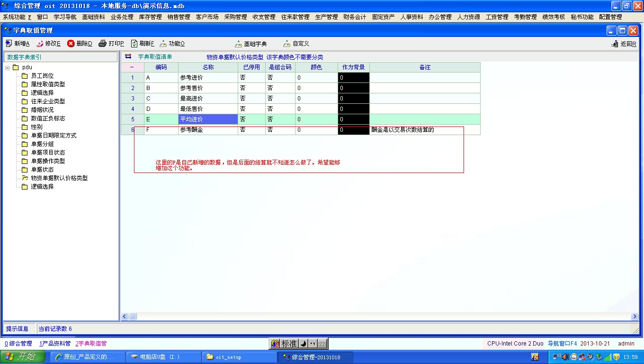Toggle the IME soft keyboard button
Screen dimensions: 644x364
coord(322,344)
